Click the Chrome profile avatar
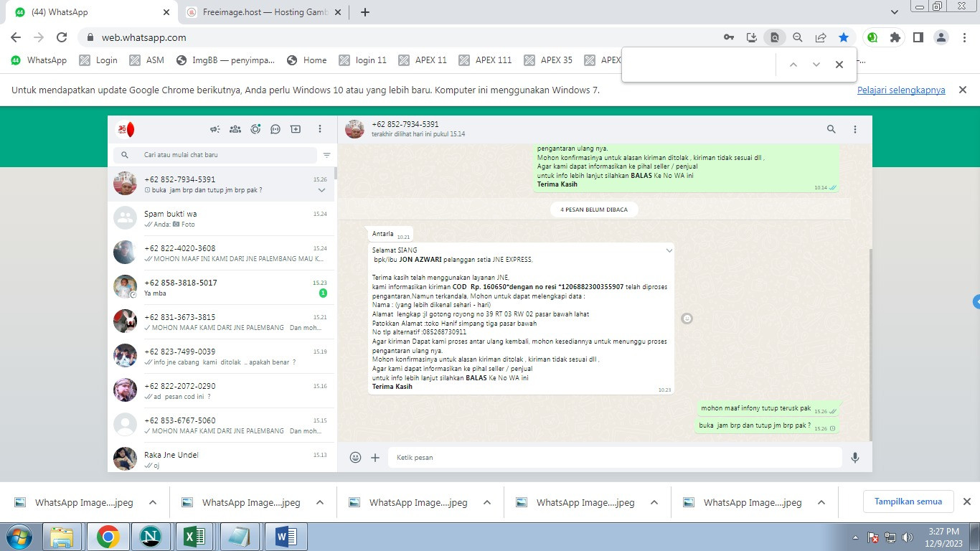The width and height of the screenshot is (980, 551). 941,37
